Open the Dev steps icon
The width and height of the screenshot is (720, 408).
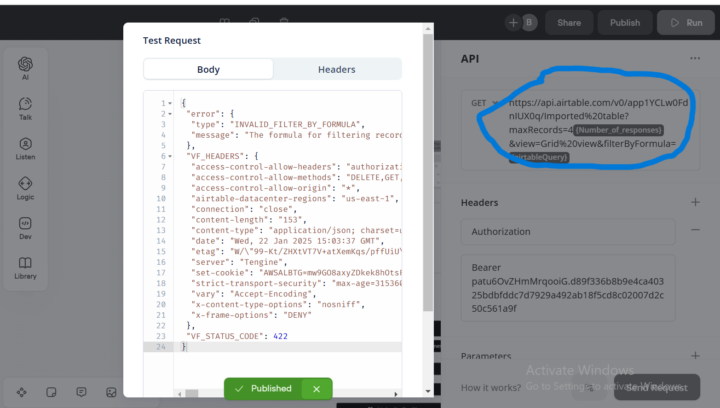(25, 228)
